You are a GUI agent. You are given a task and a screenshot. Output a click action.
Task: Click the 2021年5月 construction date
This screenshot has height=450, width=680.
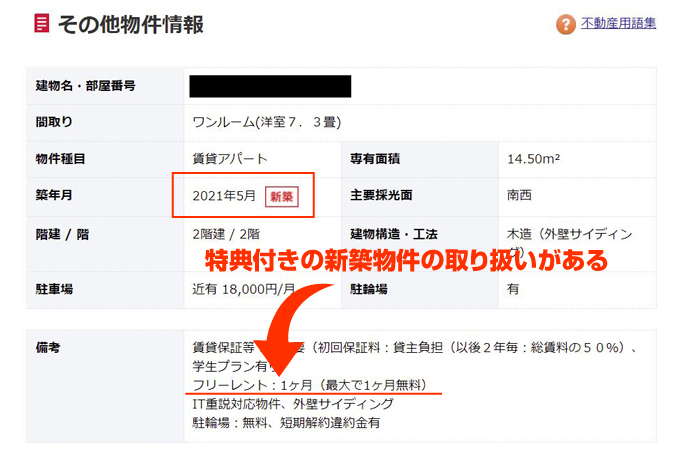[x=225, y=196]
